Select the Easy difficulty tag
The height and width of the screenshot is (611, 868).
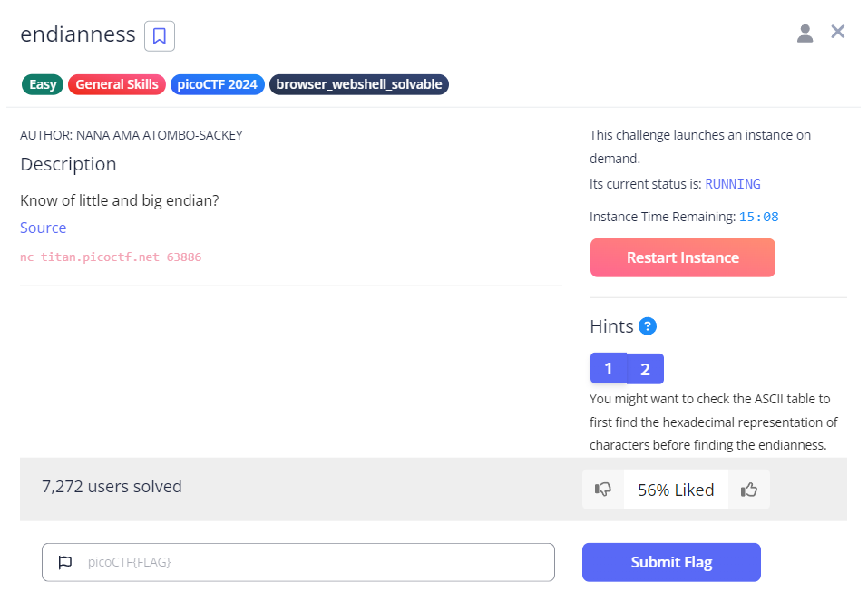click(x=43, y=84)
